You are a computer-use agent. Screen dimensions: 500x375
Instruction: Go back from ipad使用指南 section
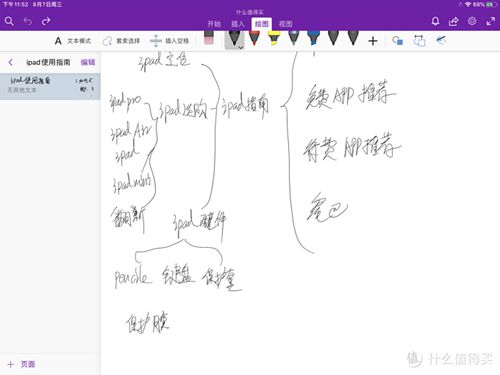(x=10, y=62)
